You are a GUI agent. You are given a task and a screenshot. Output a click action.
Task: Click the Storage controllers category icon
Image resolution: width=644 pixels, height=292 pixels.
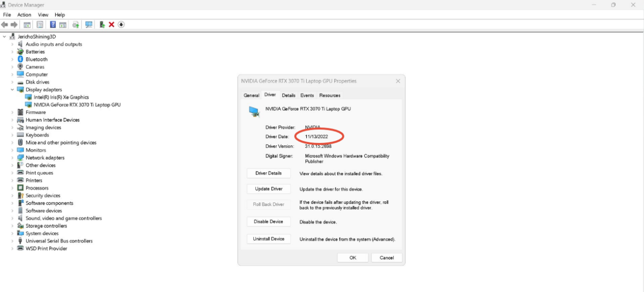click(x=20, y=226)
